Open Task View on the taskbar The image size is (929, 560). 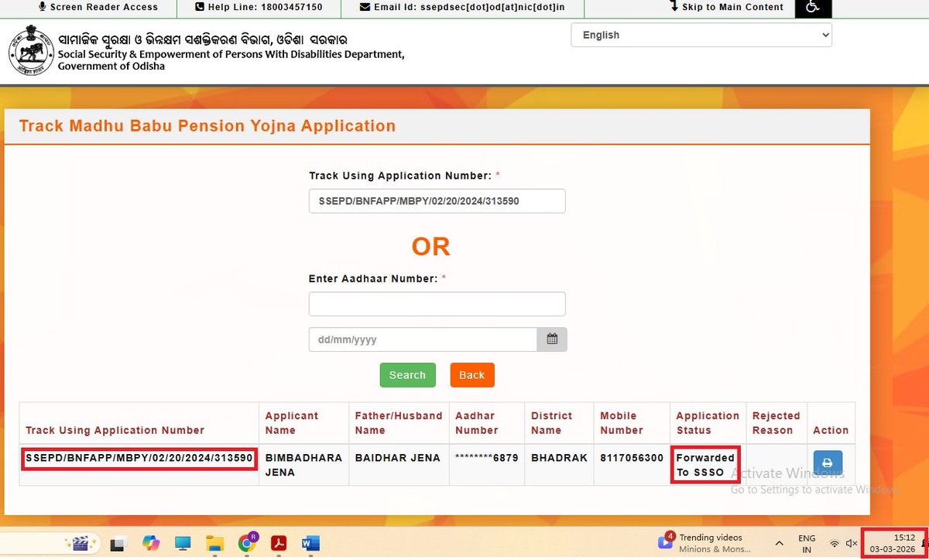pyautogui.click(x=118, y=543)
